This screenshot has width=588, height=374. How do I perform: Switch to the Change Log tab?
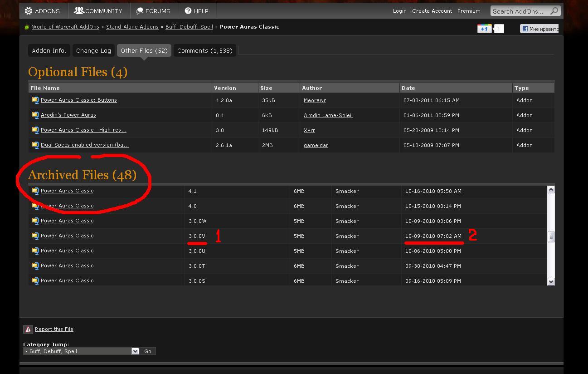point(93,50)
